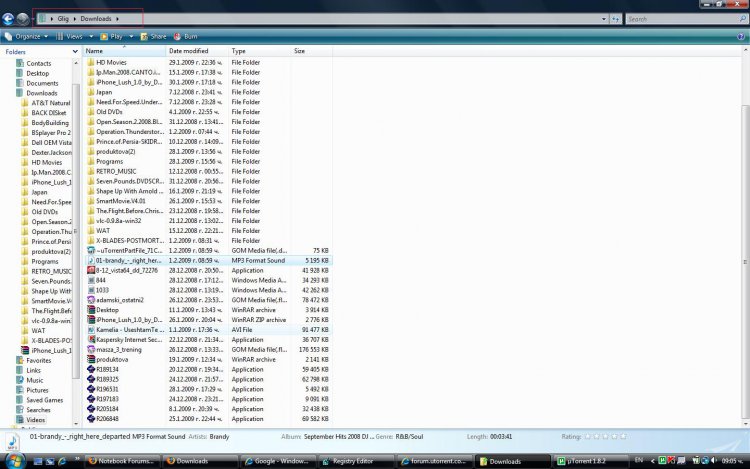Select the 844 Windows Media file icon

click(90, 280)
